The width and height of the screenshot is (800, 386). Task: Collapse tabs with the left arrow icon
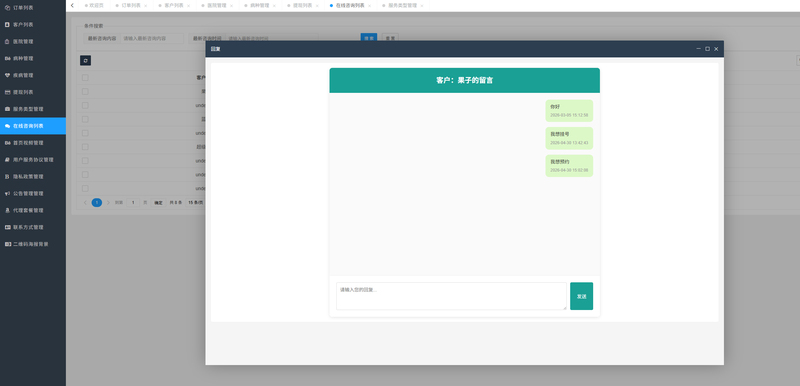(72, 6)
